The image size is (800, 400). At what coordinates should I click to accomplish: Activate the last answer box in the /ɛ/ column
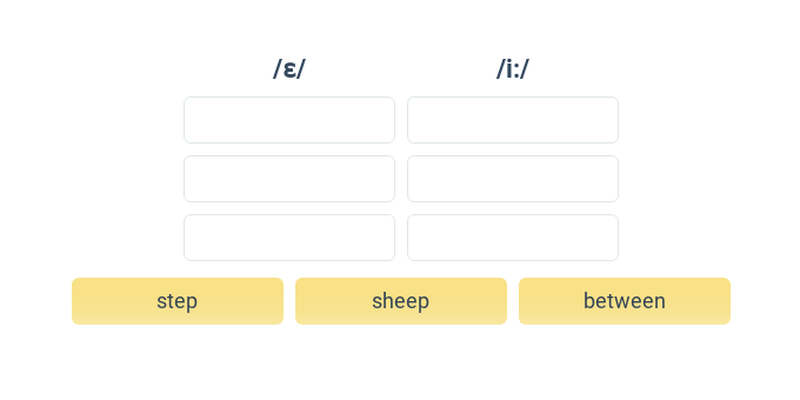(289, 237)
